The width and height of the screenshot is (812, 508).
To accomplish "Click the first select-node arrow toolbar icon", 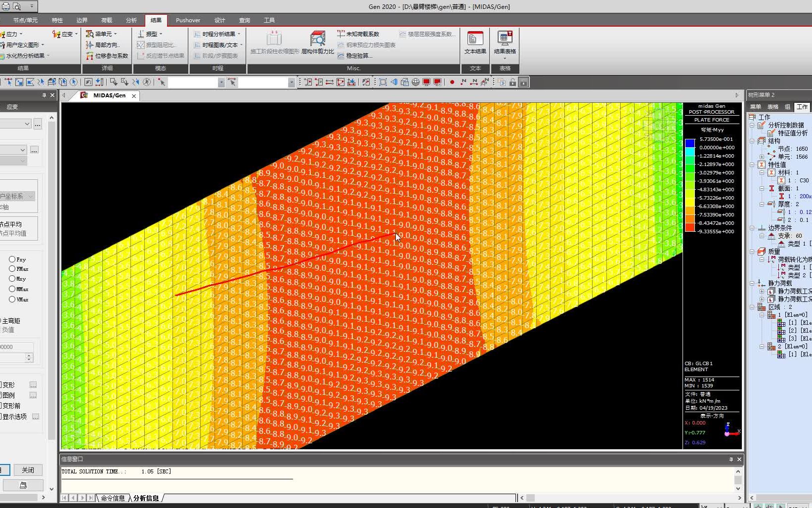I will 8,82.
